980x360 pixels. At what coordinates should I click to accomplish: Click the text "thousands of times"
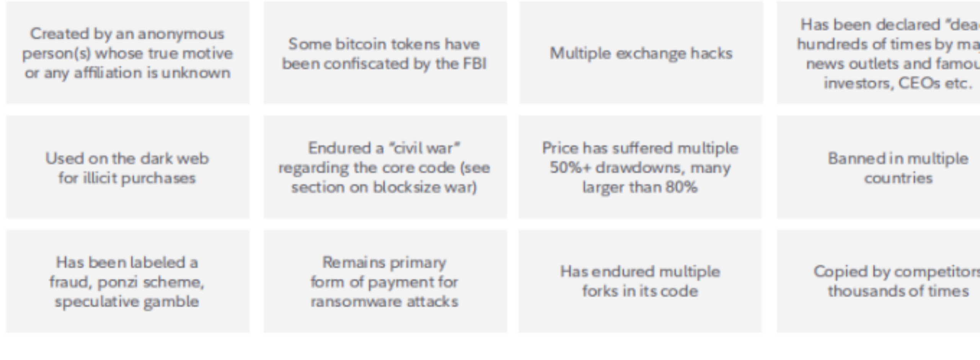pos(898,291)
